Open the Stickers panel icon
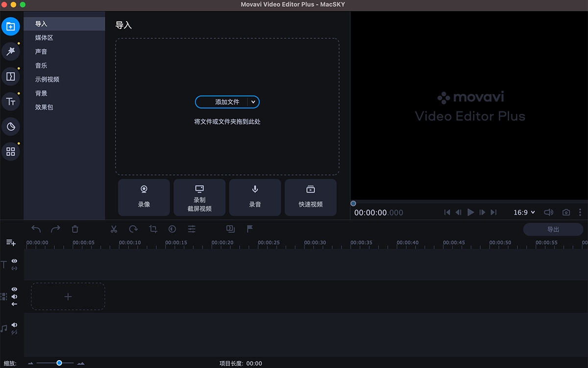The image size is (588, 368). coord(10,127)
